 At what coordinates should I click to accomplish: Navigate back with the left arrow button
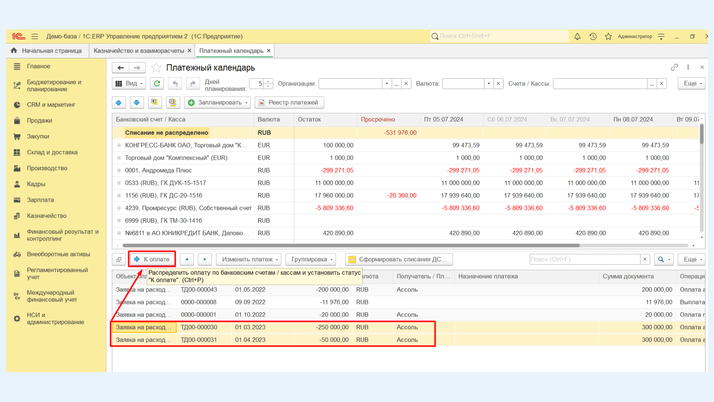pyautogui.click(x=120, y=67)
